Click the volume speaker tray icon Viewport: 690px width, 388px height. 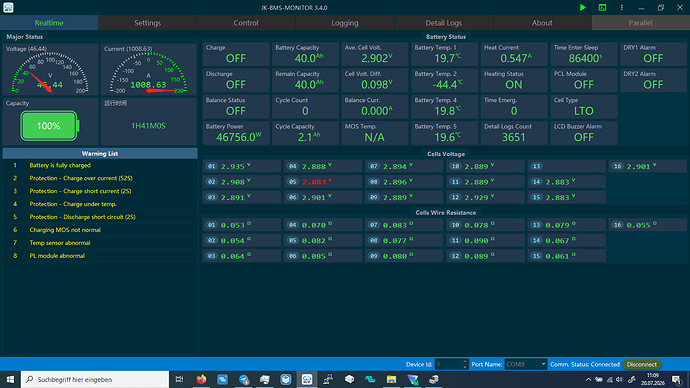click(620, 380)
